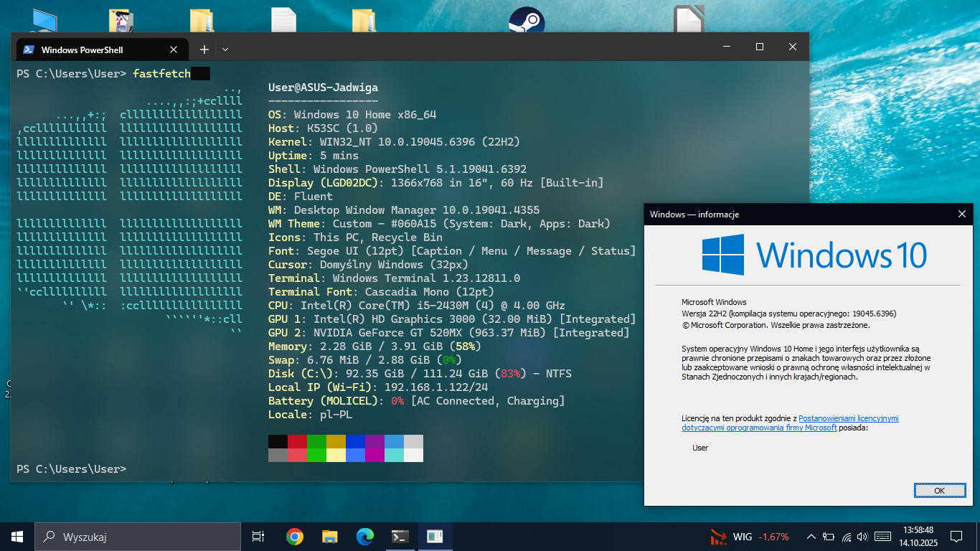This screenshot has width=980, height=551.
Task: Open Task View from the taskbar
Action: click(x=258, y=537)
